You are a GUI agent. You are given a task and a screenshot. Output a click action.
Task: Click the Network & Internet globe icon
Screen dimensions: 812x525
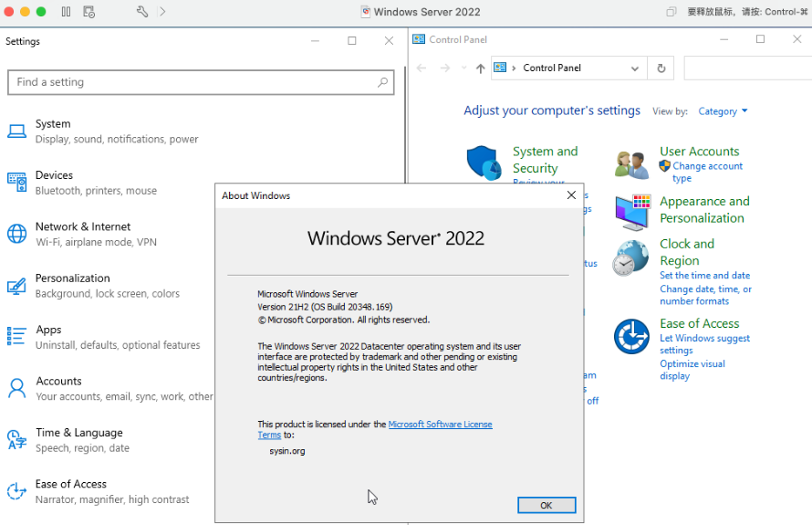(16, 234)
